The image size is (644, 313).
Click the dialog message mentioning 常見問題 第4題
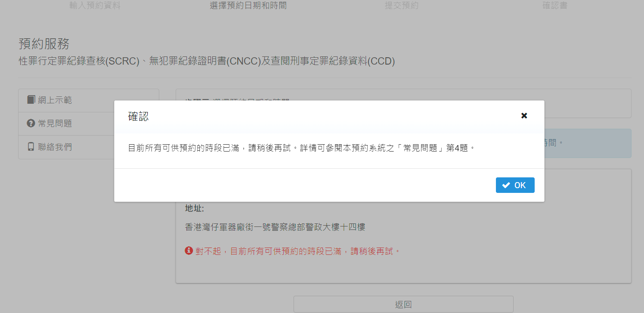302,148
